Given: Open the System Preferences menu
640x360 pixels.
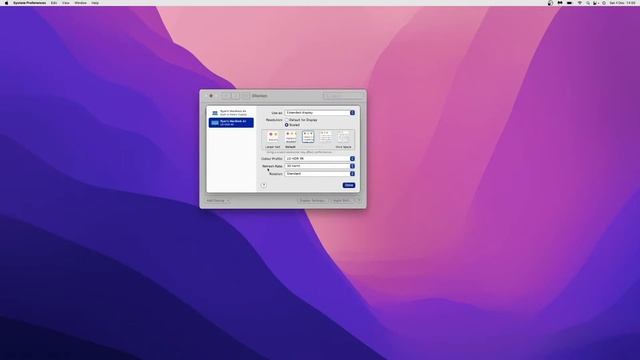Looking at the screenshot, I should [29, 3].
